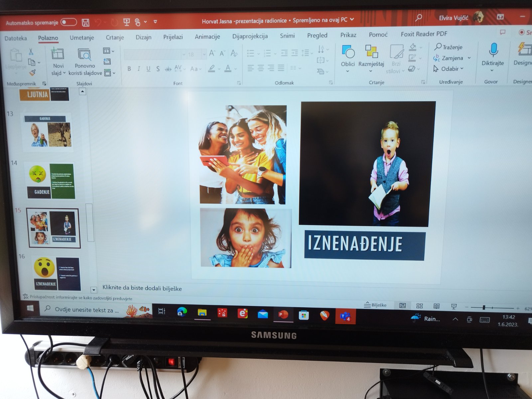Toggle Bold formatting
This screenshot has height=399, width=532.
pos(129,69)
